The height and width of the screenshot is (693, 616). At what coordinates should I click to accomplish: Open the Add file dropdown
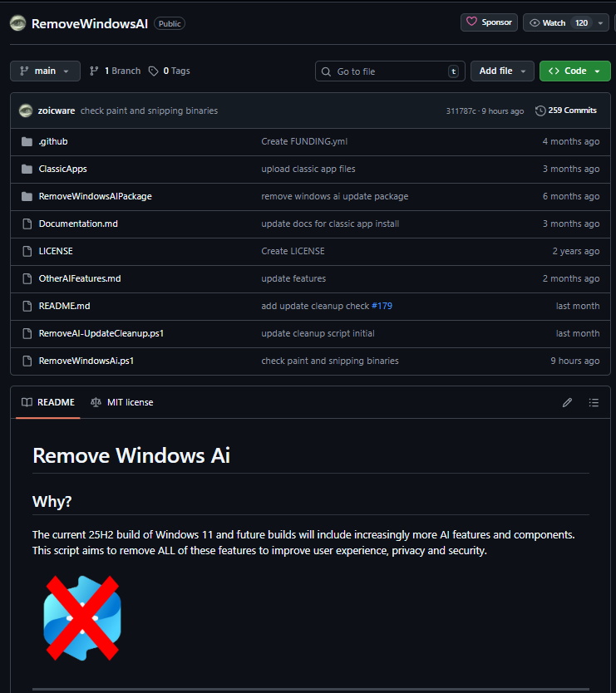(502, 71)
